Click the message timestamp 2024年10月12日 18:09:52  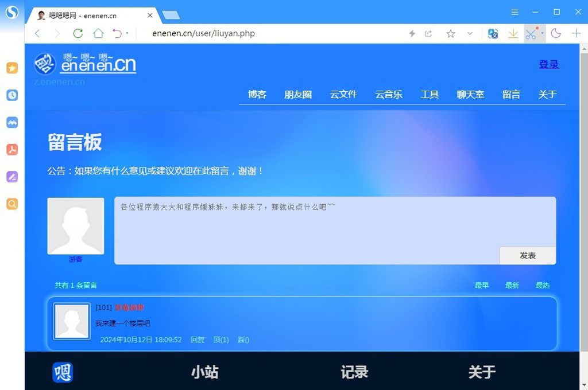point(141,340)
